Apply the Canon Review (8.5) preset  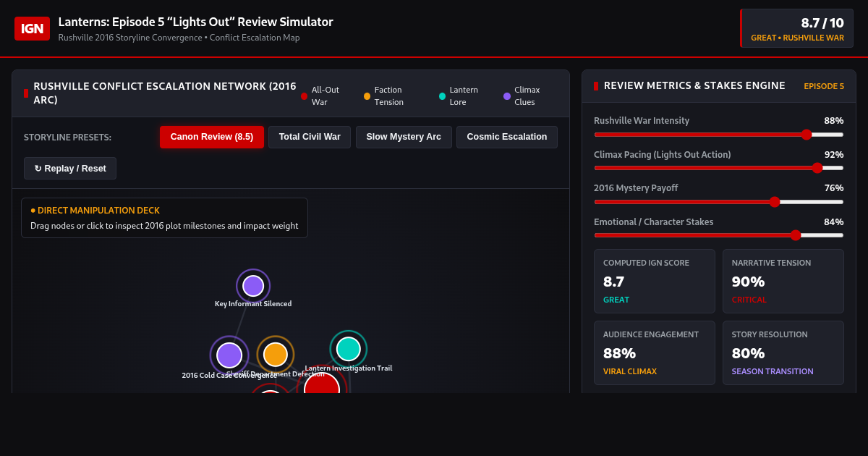point(212,137)
